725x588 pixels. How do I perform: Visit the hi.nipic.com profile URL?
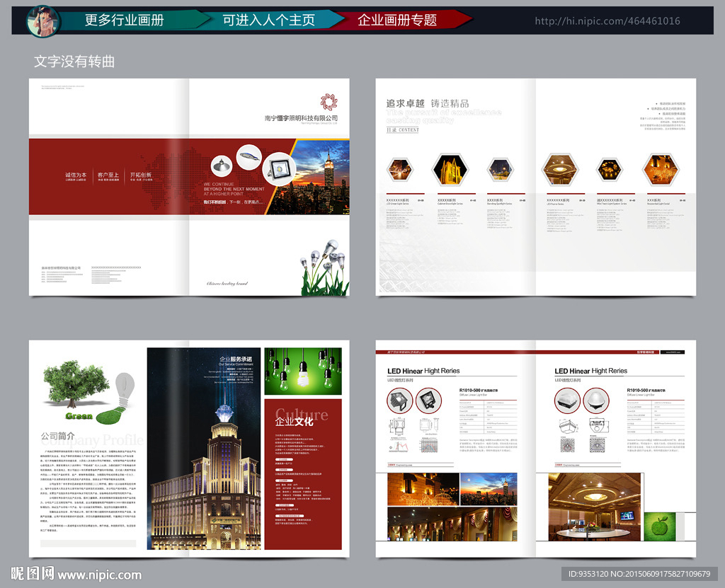[x=607, y=21]
